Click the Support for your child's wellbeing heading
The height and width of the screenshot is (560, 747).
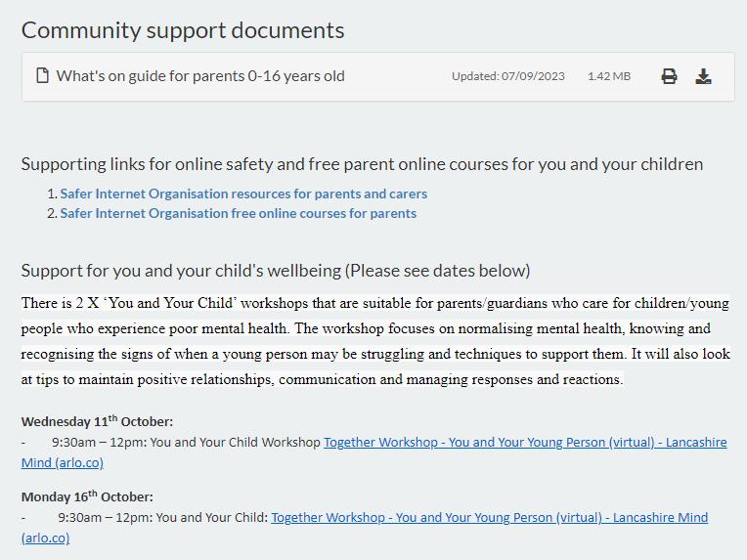(x=276, y=271)
